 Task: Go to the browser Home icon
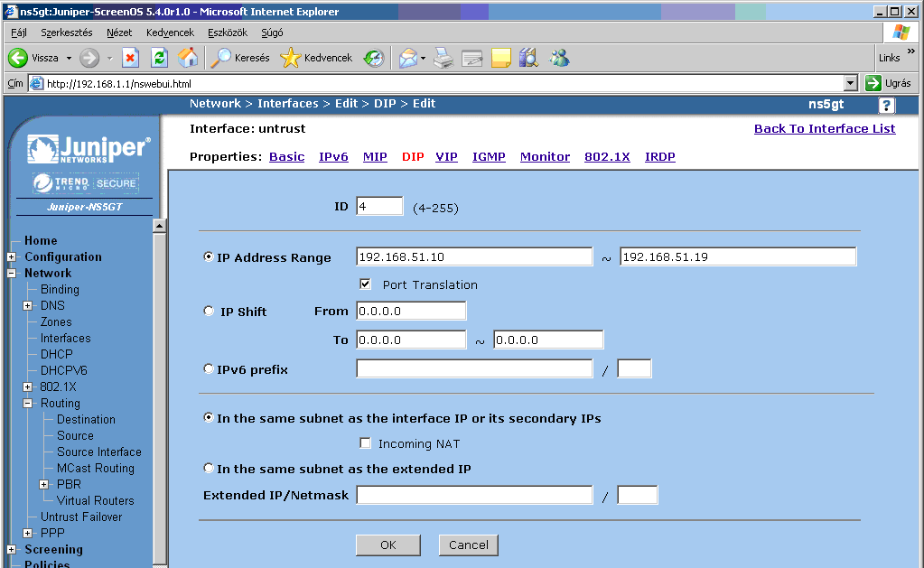pyautogui.click(x=188, y=58)
